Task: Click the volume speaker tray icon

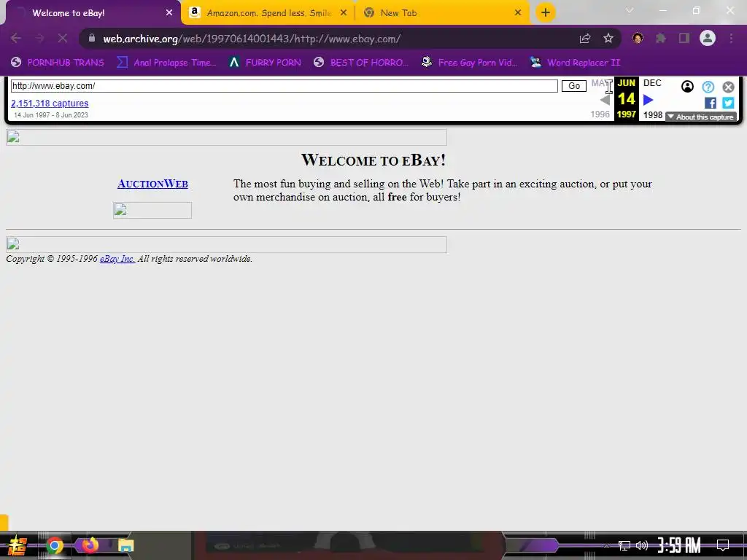Action: tap(642, 545)
